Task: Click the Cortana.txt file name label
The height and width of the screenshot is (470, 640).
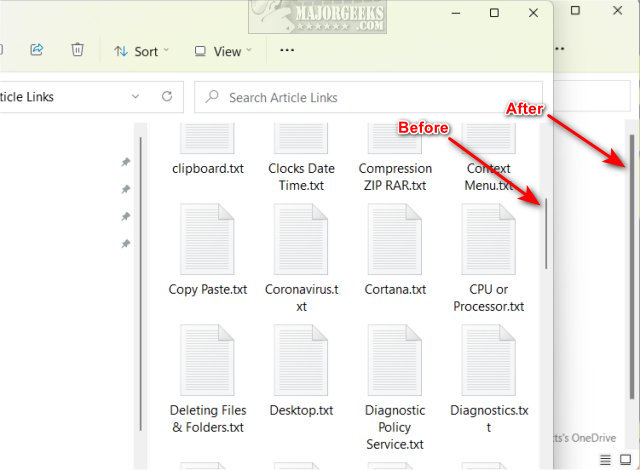Action: (395, 289)
